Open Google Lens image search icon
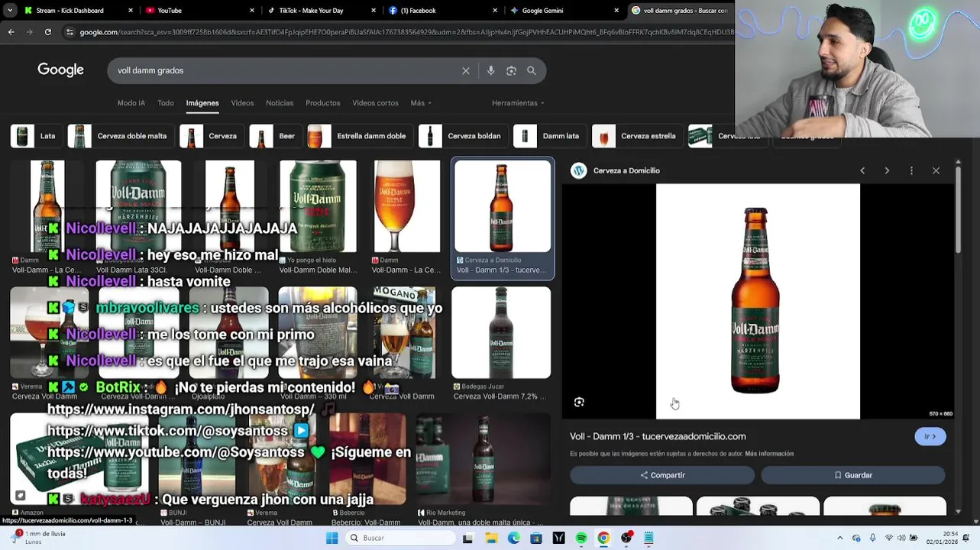 511,70
